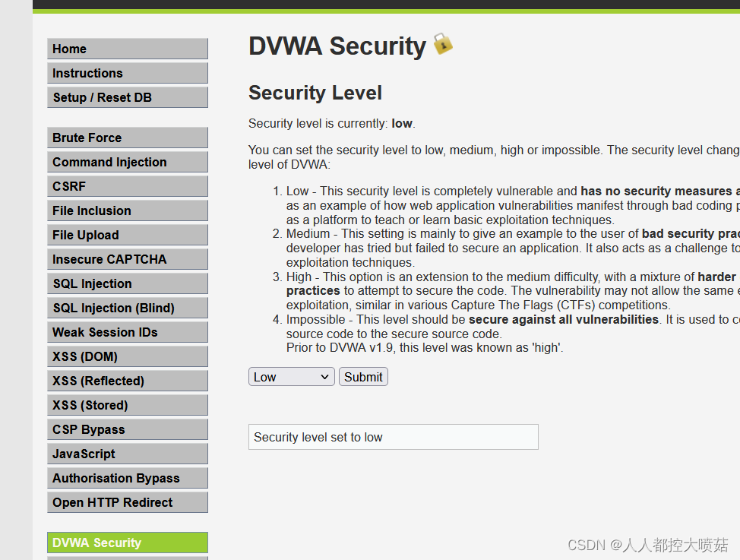Open the XSS (Stored) module
The width and height of the screenshot is (740, 560).
(x=127, y=405)
